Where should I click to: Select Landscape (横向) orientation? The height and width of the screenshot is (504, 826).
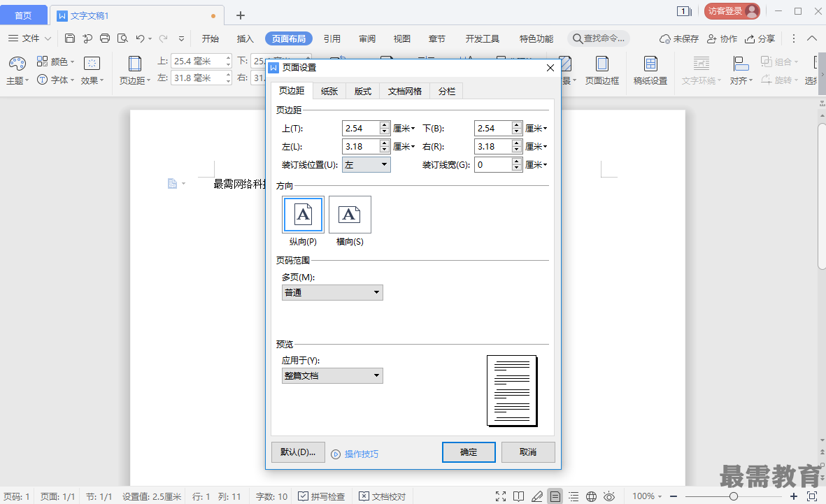click(350, 215)
